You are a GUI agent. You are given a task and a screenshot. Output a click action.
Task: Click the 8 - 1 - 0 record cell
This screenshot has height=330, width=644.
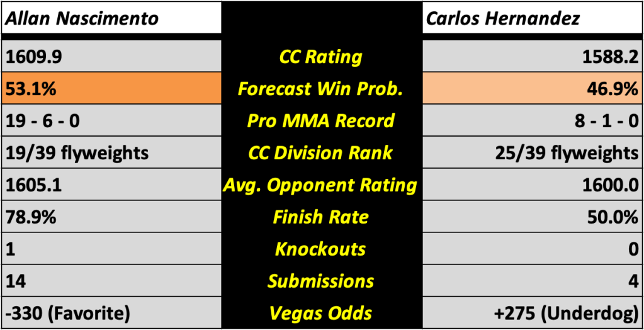532,121
